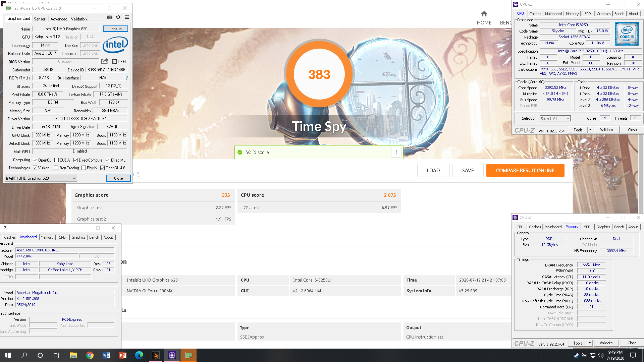Toggle the DirectCompute checkbox
The width and height of the screenshot is (644, 362).
tap(75, 160)
